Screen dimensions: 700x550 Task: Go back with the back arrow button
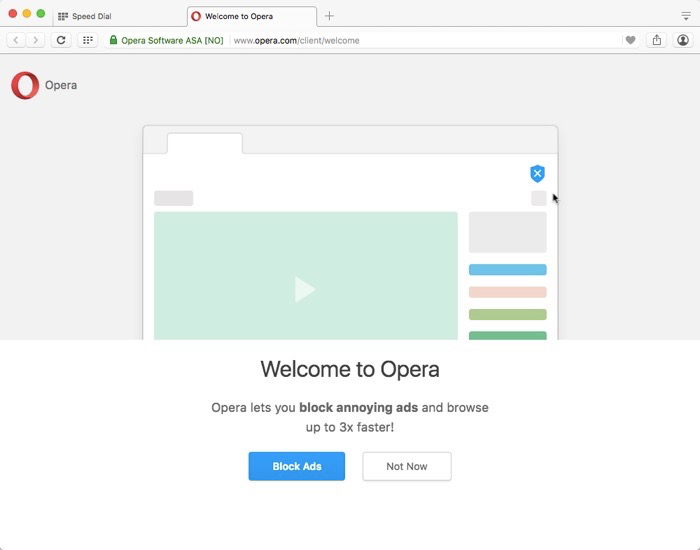[x=16, y=40]
